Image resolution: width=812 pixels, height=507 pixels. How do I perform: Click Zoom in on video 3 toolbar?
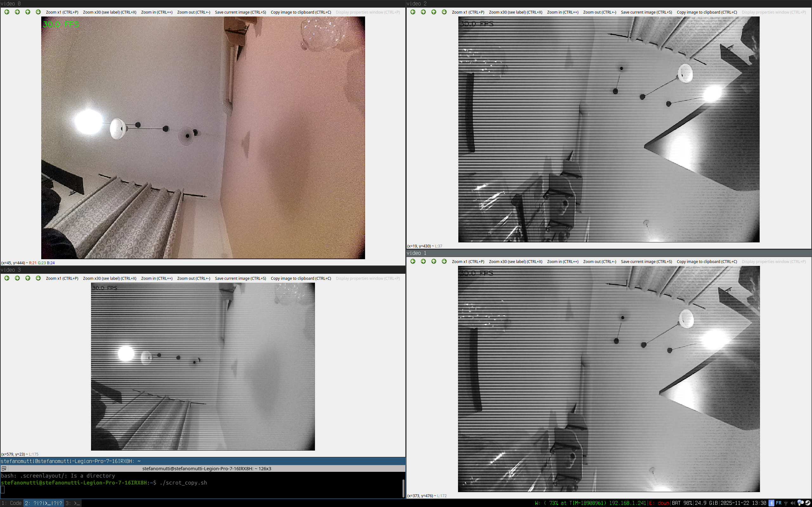[157, 278]
